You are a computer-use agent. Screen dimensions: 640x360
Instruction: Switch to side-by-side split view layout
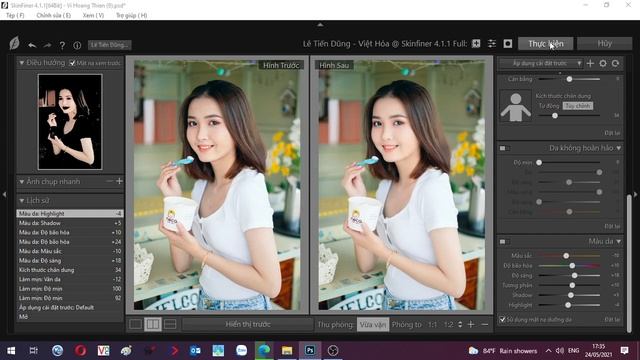point(153,324)
